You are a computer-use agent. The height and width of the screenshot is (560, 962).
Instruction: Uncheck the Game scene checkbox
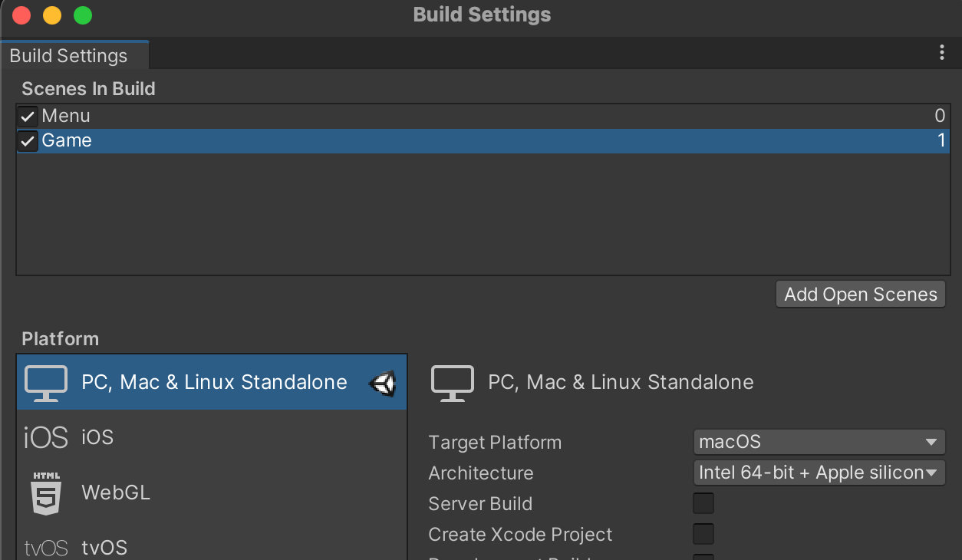pos(28,141)
